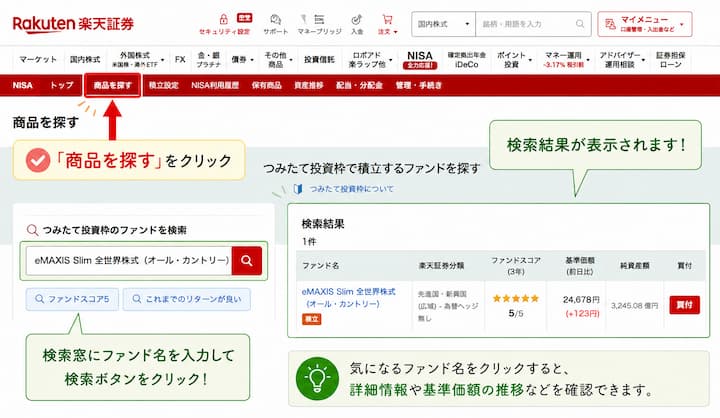Click the 24,678円 price value
The height and width of the screenshot is (418, 720).
[581, 299]
